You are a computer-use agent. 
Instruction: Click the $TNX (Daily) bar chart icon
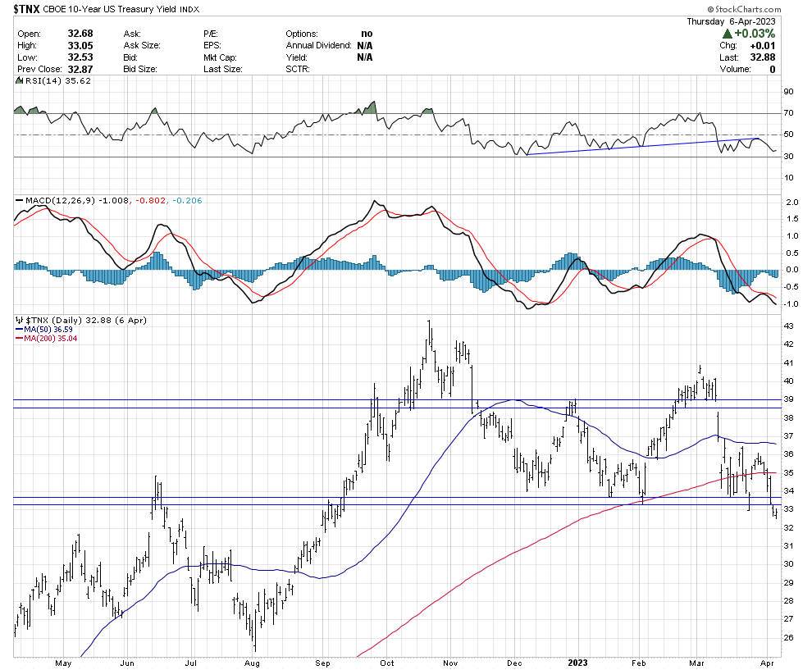(x=19, y=320)
